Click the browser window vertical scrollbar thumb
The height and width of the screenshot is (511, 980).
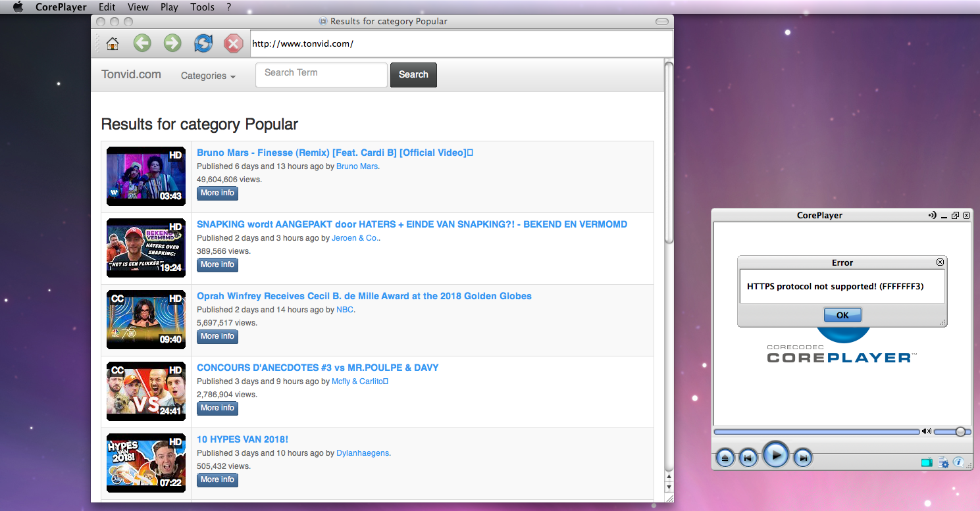(x=669, y=153)
